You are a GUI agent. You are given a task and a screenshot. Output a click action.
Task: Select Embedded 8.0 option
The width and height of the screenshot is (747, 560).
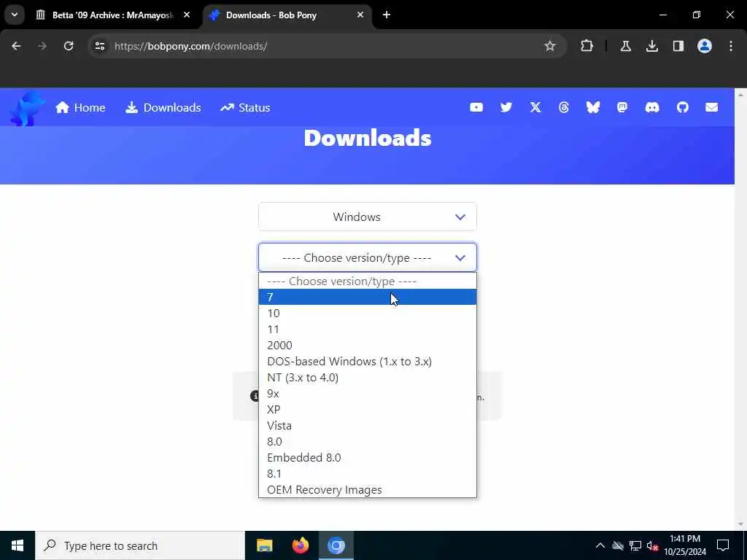tap(368, 458)
